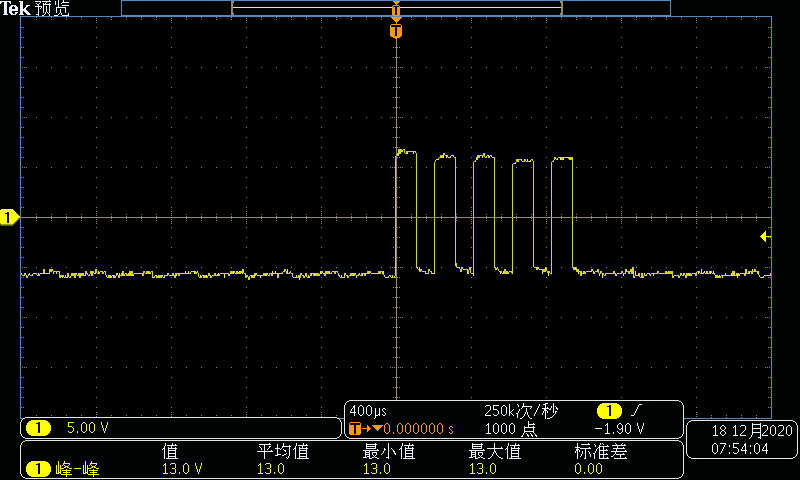Viewport: 800px width, 480px height.
Task: Click the 预览 acquisition status label
Action: 52,9
